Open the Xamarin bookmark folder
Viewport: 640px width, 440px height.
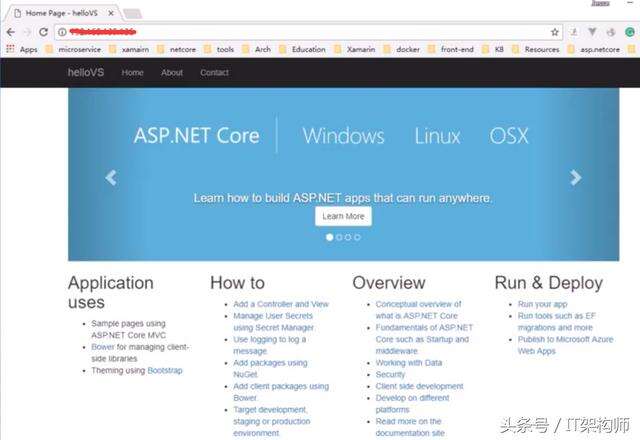tap(351, 48)
